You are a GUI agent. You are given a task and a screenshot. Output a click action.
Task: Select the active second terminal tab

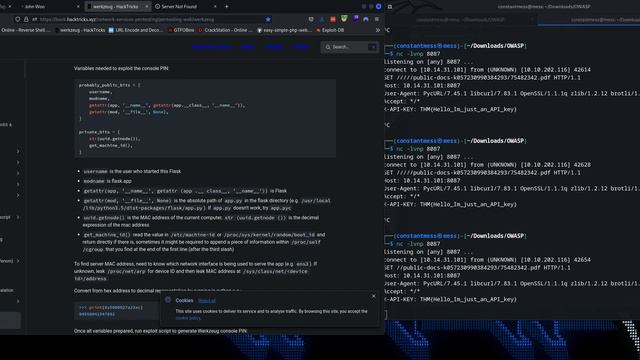[589, 20]
